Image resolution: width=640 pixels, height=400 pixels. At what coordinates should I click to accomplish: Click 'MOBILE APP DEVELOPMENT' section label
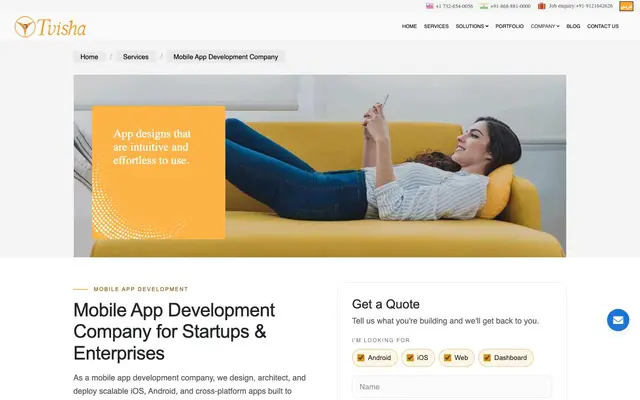[141, 289]
